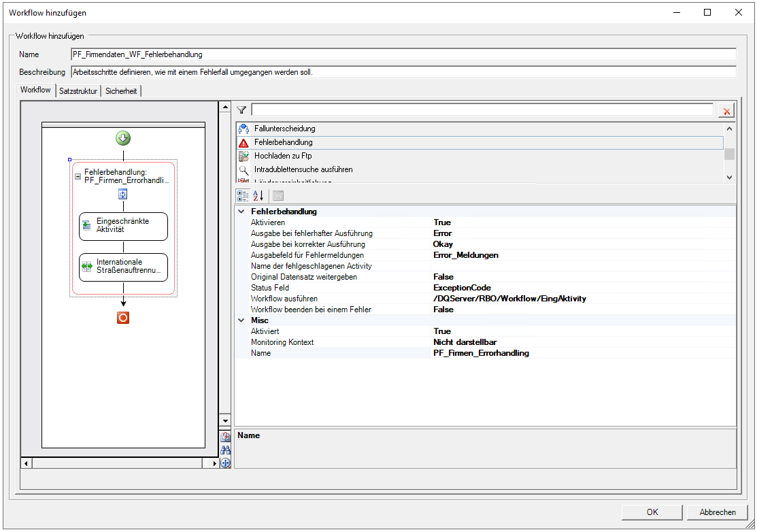The width and height of the screenshot is (757, 532).
Task: Select Hochladen zu Ftp in the list
Action: 480,156
